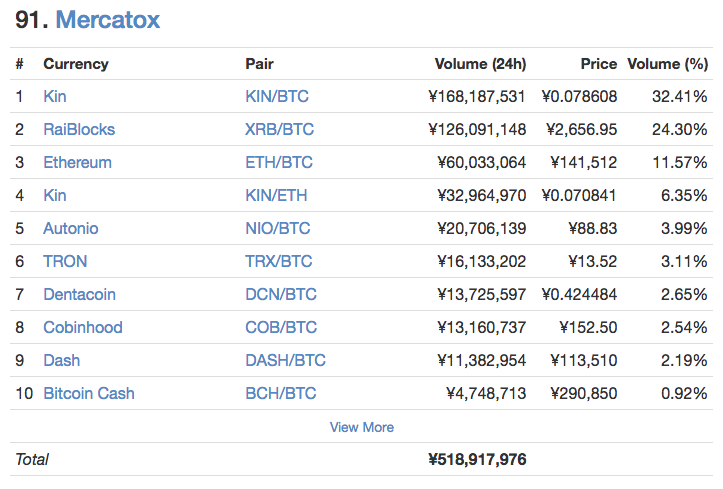Select the 32.41% volume share
723x489 pixels.
point(680,96)
